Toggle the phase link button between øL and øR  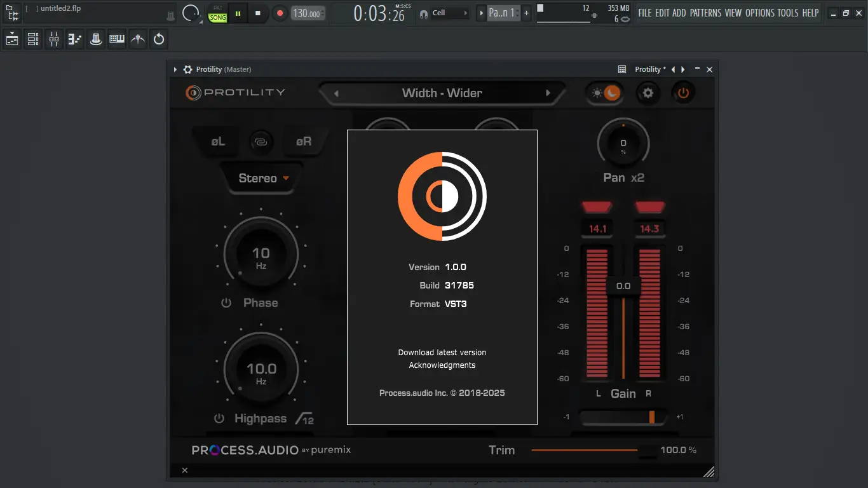(x=260, y=142)
